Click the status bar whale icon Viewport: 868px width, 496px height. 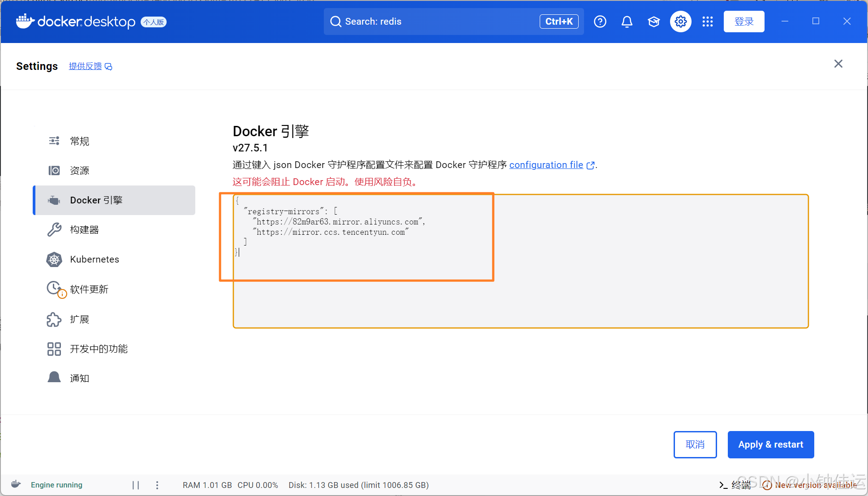[x=16, y=484]
